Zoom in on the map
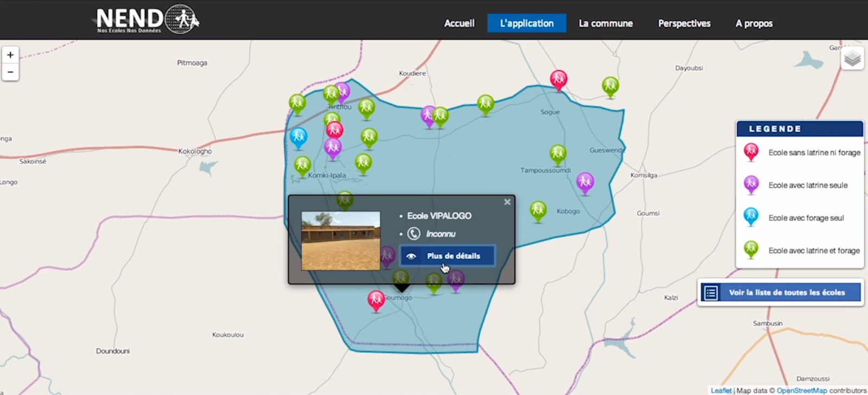 10,55
